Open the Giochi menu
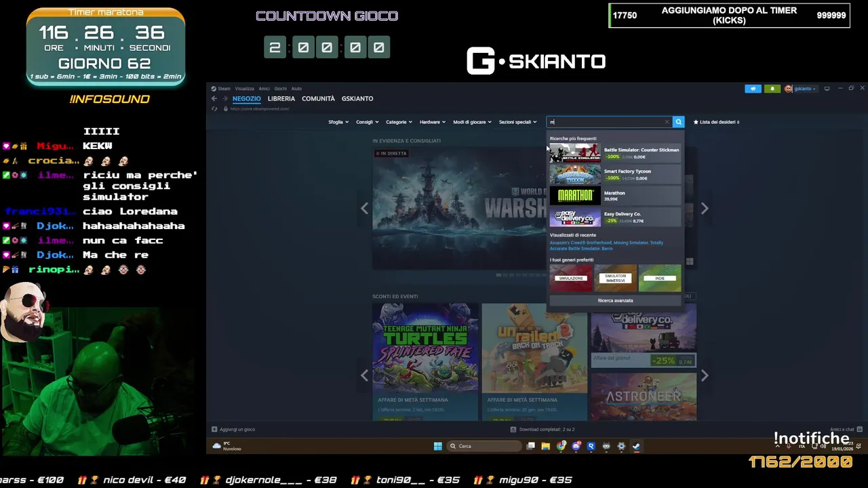This screenshot has height=488, width=868. tap(281, 89)
